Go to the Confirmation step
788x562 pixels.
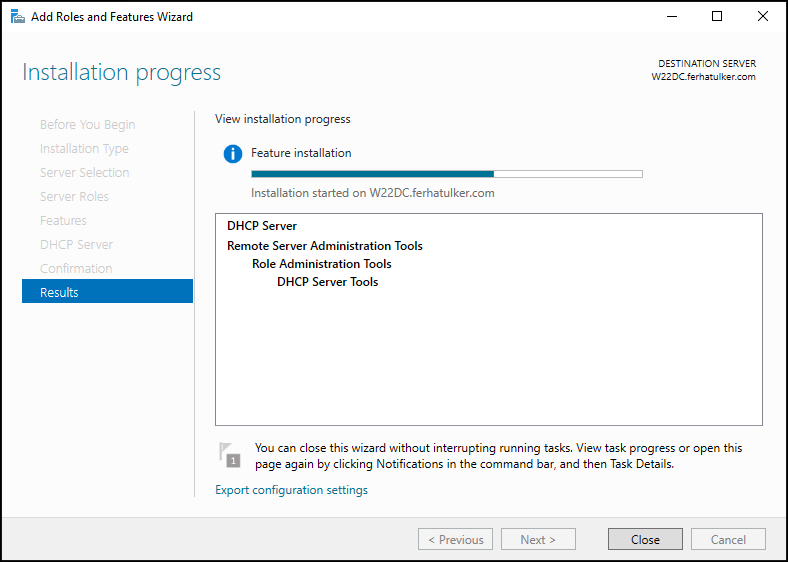point(76,268)
